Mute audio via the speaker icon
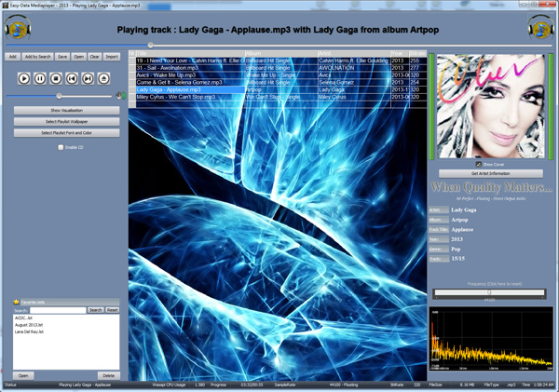 click(121, 96)
